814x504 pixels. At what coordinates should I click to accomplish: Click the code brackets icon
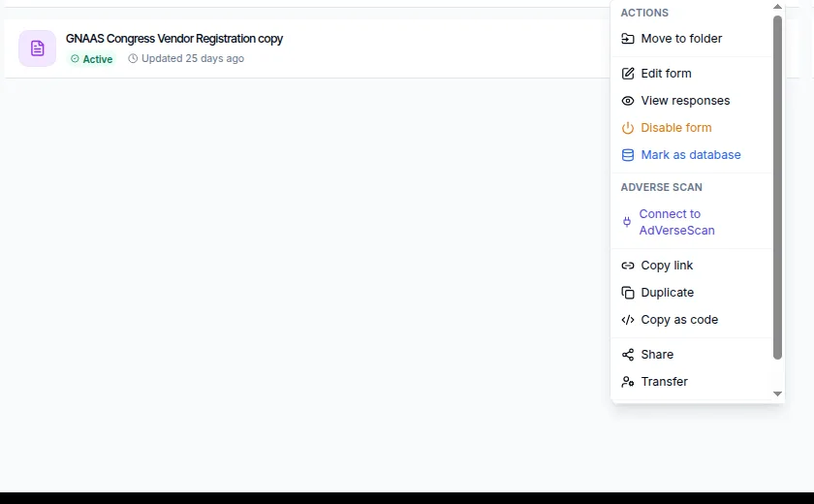coord(628,320)
